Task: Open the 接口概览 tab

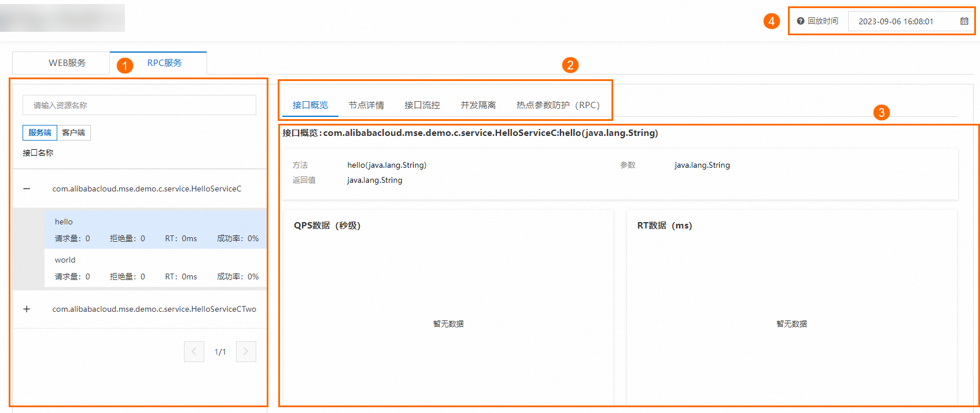Action: (310, 105)
